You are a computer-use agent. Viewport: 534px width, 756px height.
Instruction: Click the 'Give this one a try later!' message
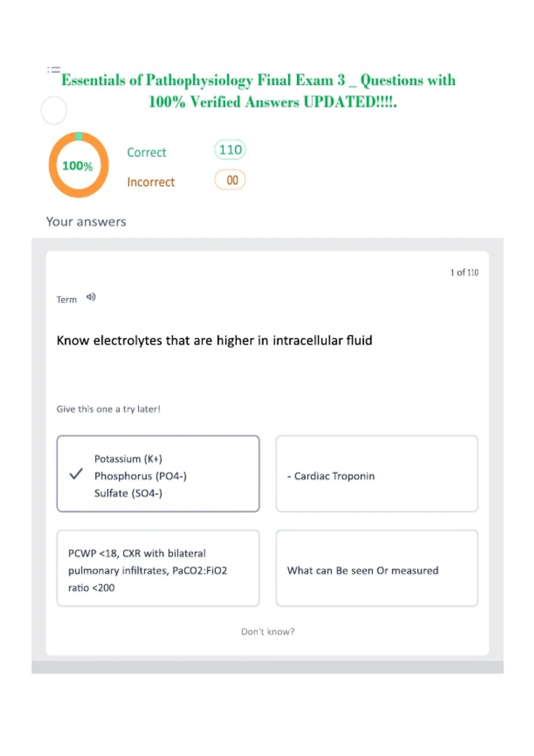coord(109,409)
